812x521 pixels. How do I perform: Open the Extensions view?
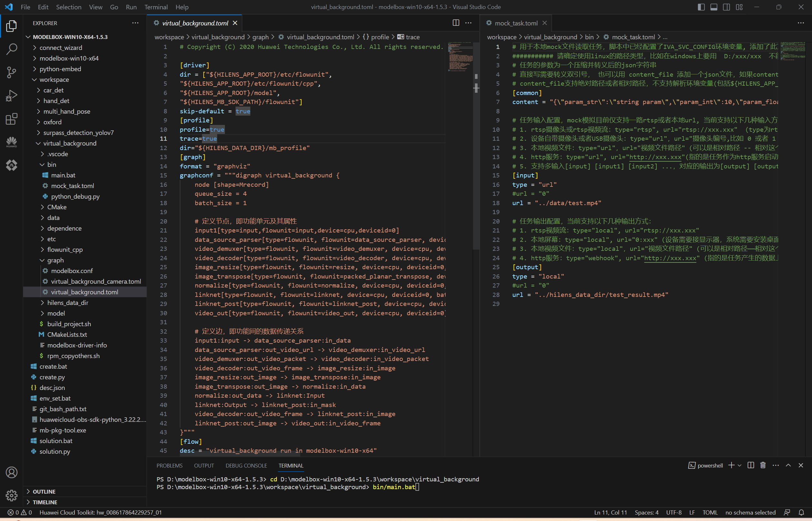[x=12, y=119]
